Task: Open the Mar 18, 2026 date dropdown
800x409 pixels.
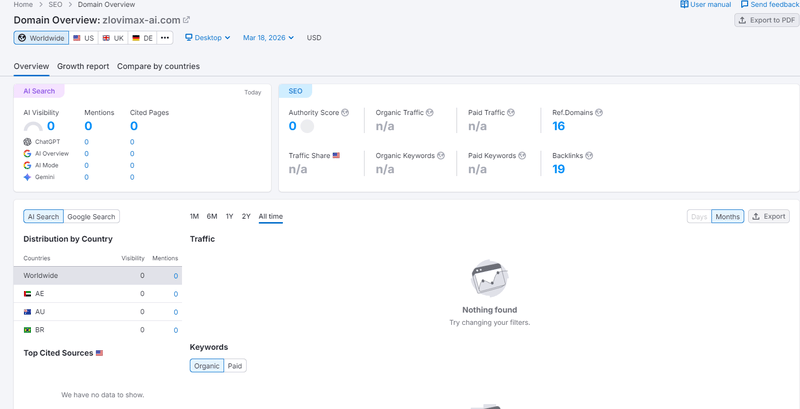Action: pyautogui.click(x=268, y=38)
